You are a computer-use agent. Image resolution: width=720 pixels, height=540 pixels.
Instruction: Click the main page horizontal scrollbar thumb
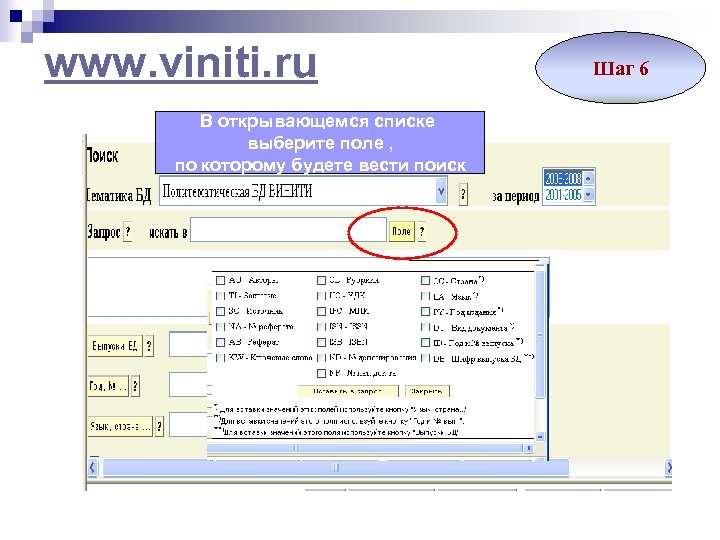coord(336,467)
